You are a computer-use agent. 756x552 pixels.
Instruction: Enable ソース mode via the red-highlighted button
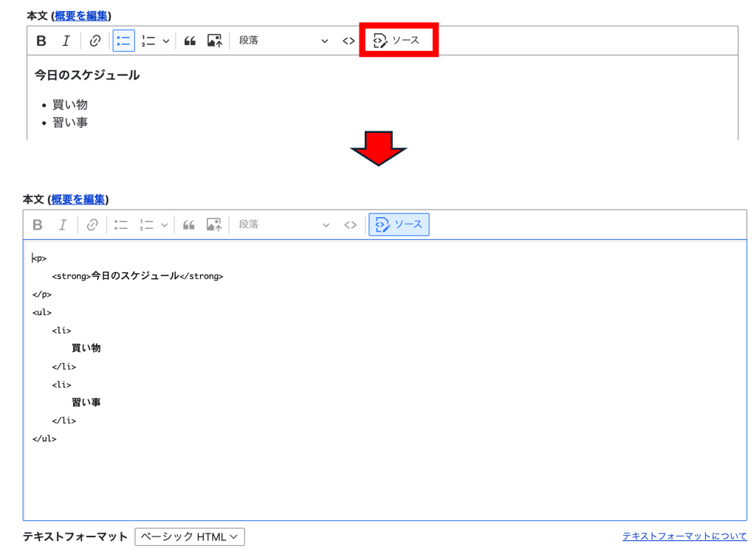pos(398,40)
